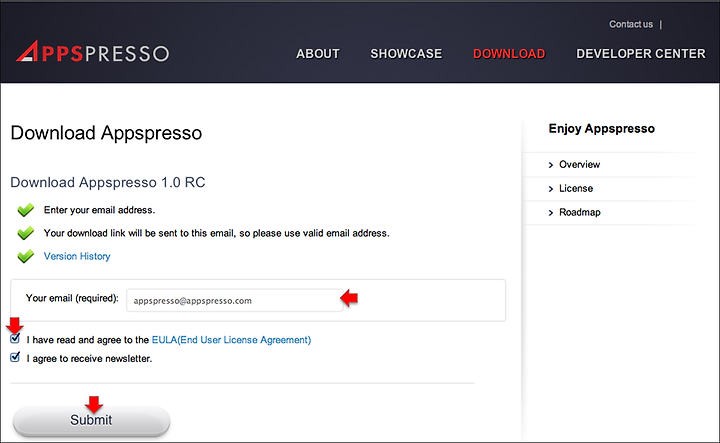Click the Contact us link
The image size is (720, 443).
click(x=631, y=24)
